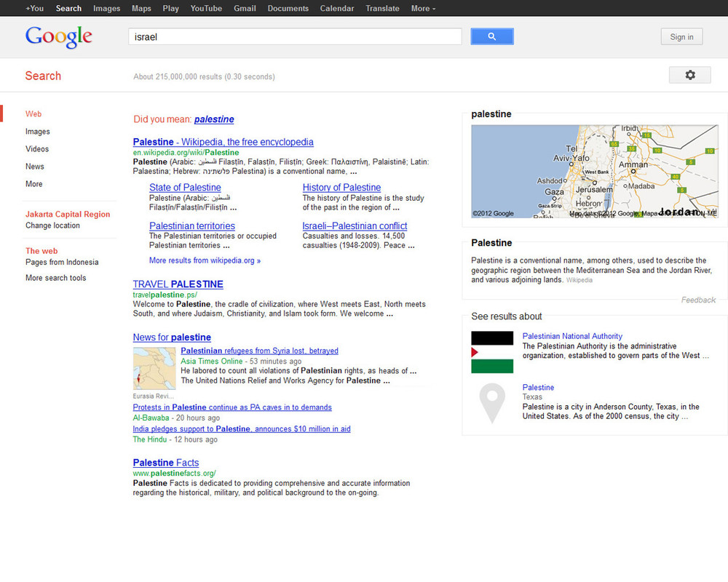
Task: Select Search in top navigation bar
Action: pos(68,8)
